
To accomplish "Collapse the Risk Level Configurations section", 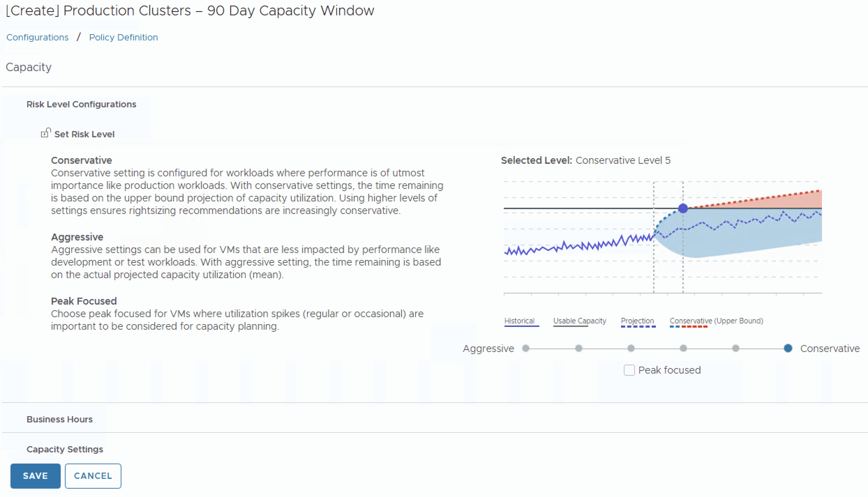I will pos(81,104).
